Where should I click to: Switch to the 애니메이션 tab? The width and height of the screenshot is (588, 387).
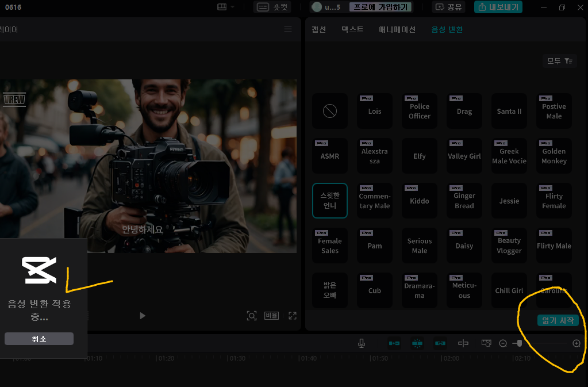tap(397, 29)
